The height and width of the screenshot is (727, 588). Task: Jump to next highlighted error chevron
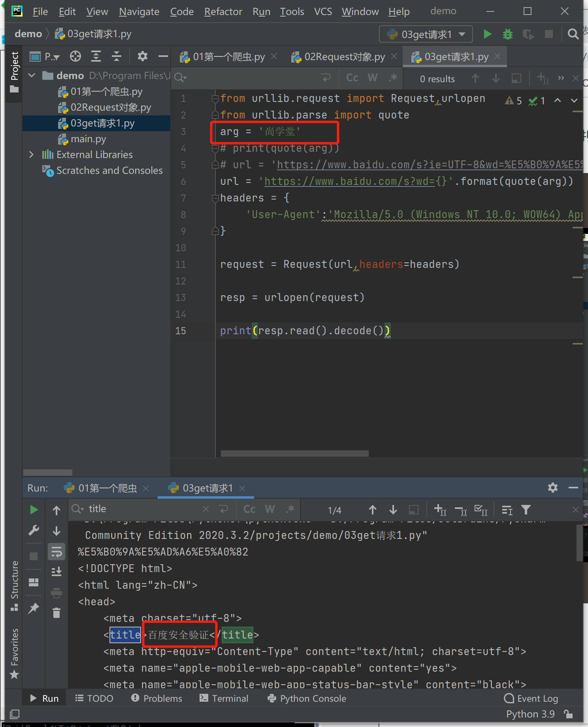[574, 100]
